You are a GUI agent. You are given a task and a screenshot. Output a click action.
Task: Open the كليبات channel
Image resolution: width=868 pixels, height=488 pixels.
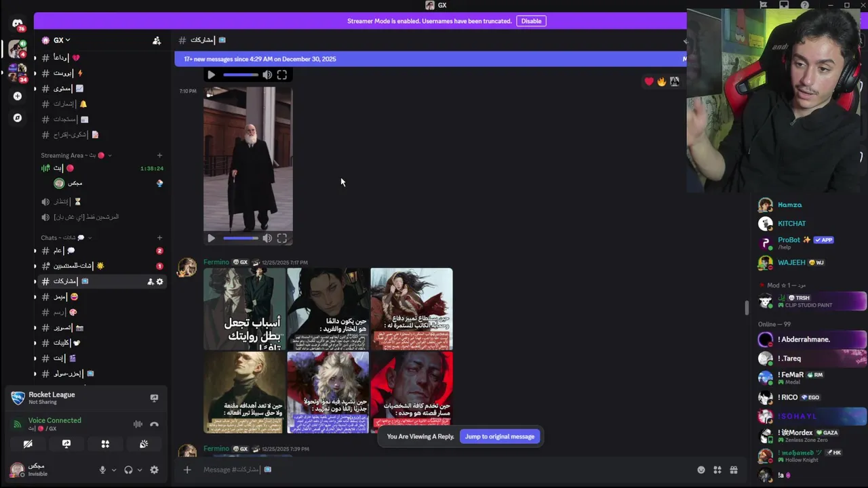[101, 343]
